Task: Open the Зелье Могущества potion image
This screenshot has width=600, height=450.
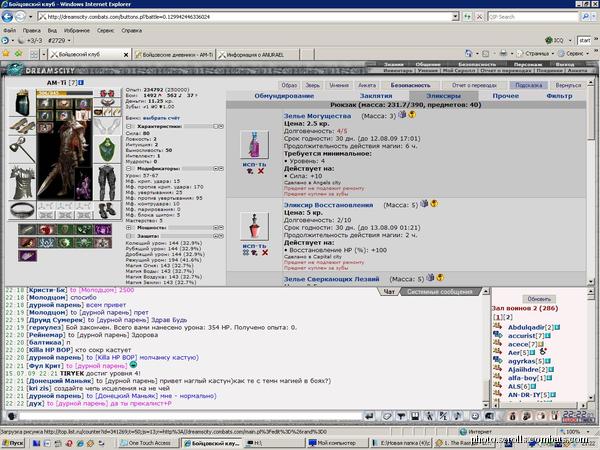Action: [254, 145]
